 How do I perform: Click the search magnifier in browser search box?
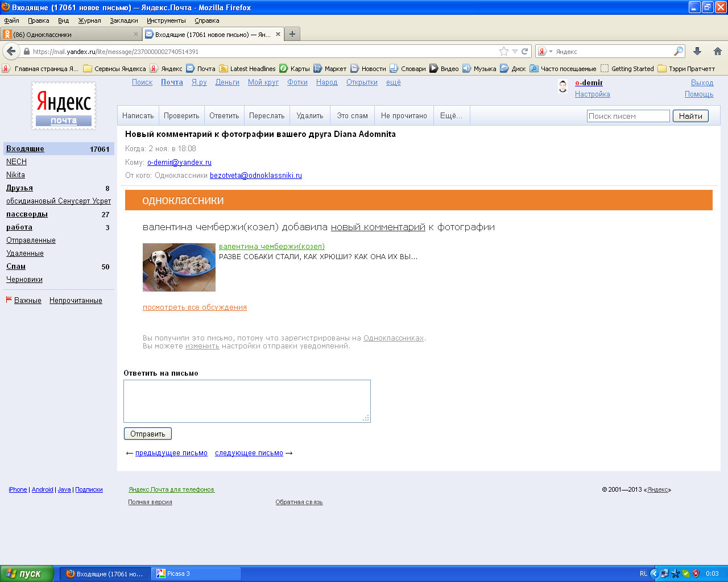tap(678, 51)
